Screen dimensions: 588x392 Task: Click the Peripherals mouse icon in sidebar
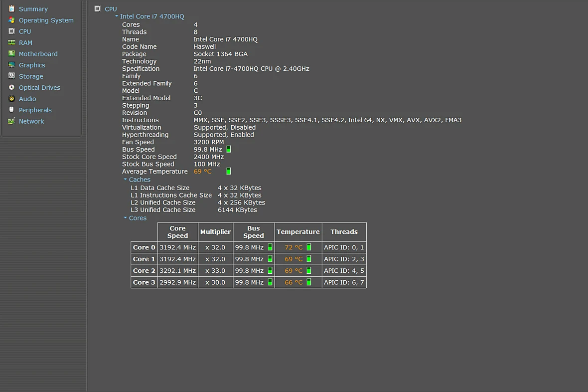click(11, 110)
